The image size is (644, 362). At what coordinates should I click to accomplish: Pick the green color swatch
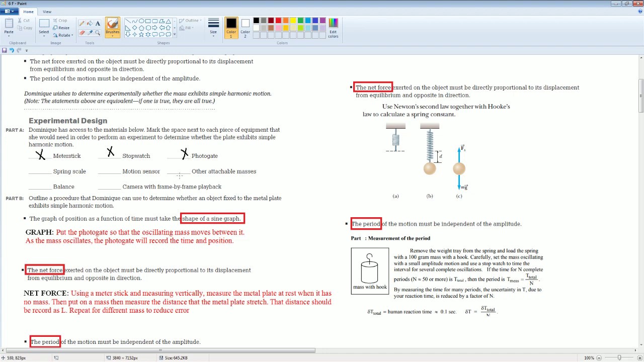pos(300,21)
